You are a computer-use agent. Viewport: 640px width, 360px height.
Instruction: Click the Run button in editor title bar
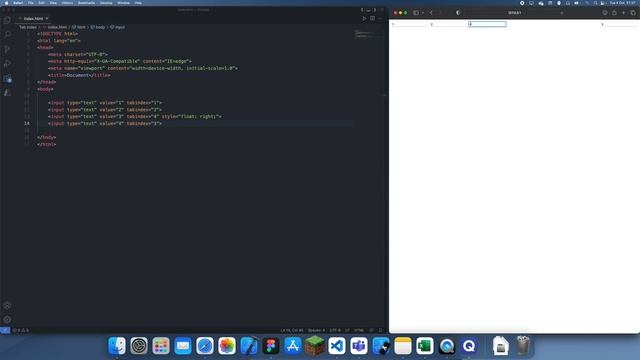364,18
